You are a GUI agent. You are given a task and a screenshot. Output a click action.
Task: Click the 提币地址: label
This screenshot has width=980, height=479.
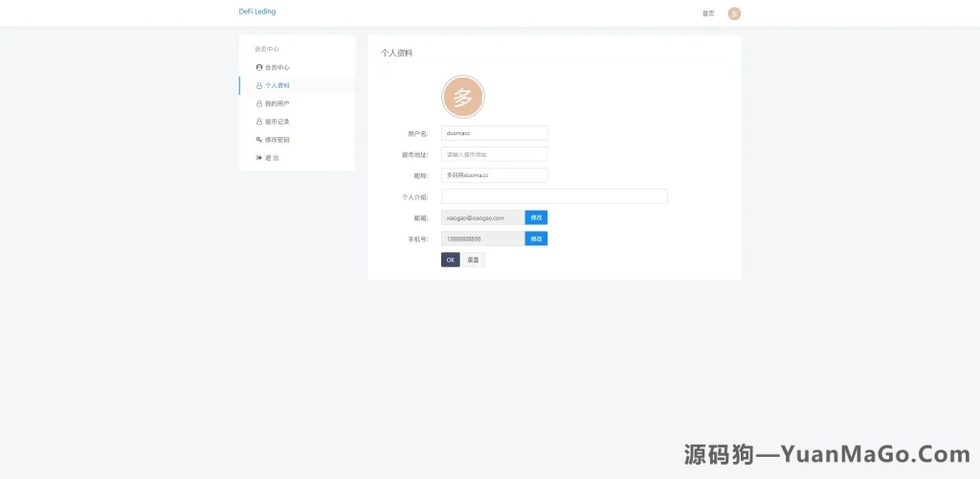tap(414, 155)
